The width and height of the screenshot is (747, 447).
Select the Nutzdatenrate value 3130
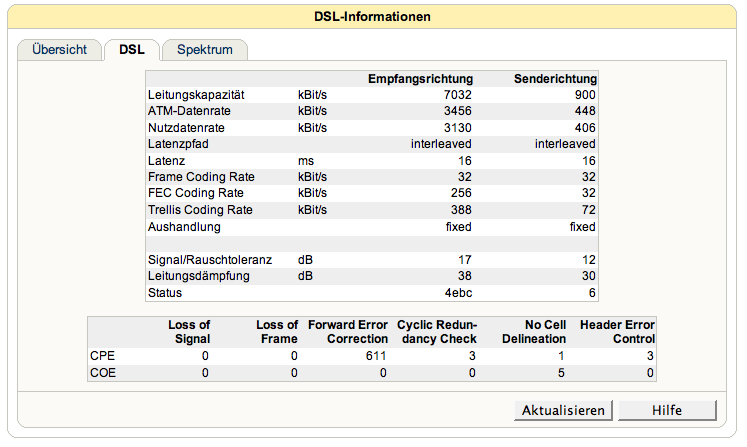[x=456, y=127]
